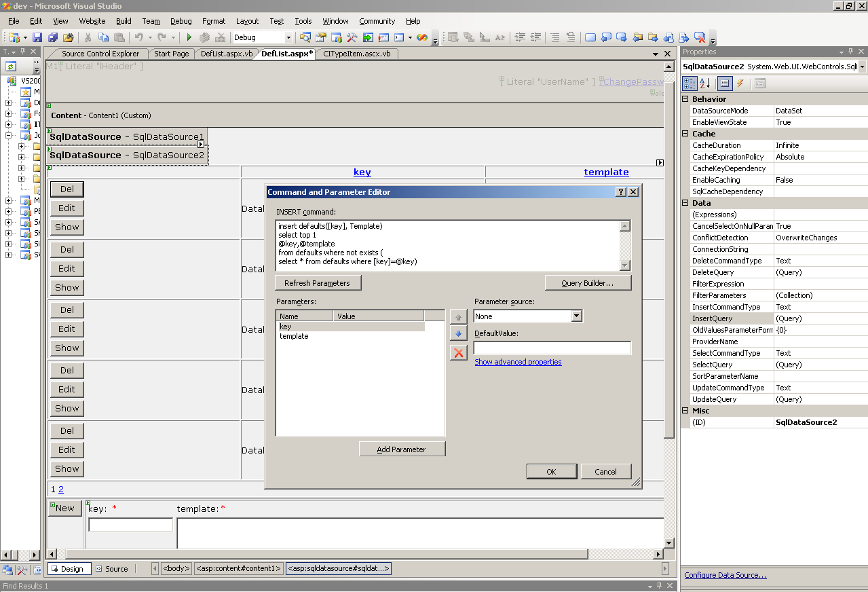Click the Properties page icon in Properties panel
Viewport: 868px width, 592px height.
[760, 83]
